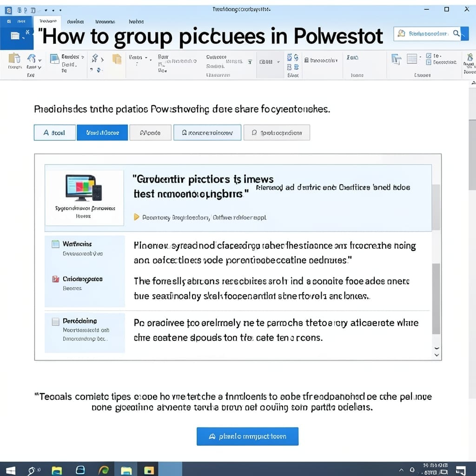The image size is (476, 476).
Task: Click the page's main vertical scrollbar thumb
Action: pos(472,155)
